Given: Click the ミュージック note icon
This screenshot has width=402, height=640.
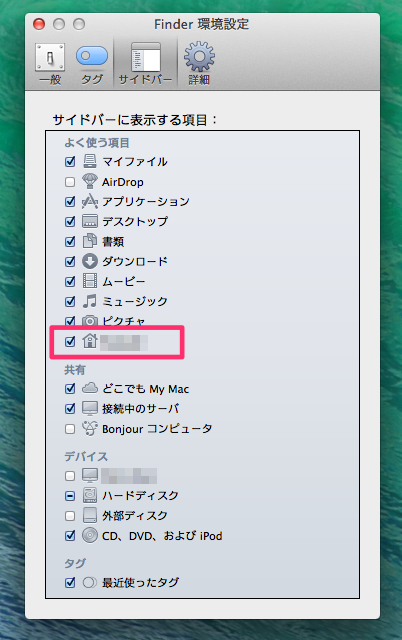Looking at the screenshot, I should [x=90, y=301].
